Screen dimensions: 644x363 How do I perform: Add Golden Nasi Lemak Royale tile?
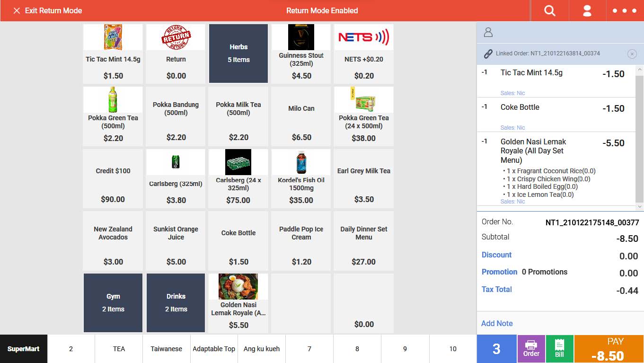pos(238,303)
